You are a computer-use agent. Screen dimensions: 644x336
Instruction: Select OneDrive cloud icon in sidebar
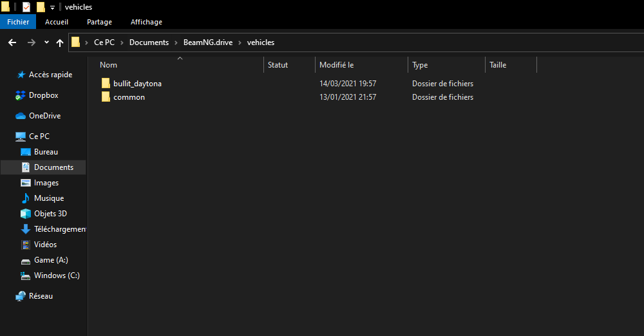coord(21,116)
